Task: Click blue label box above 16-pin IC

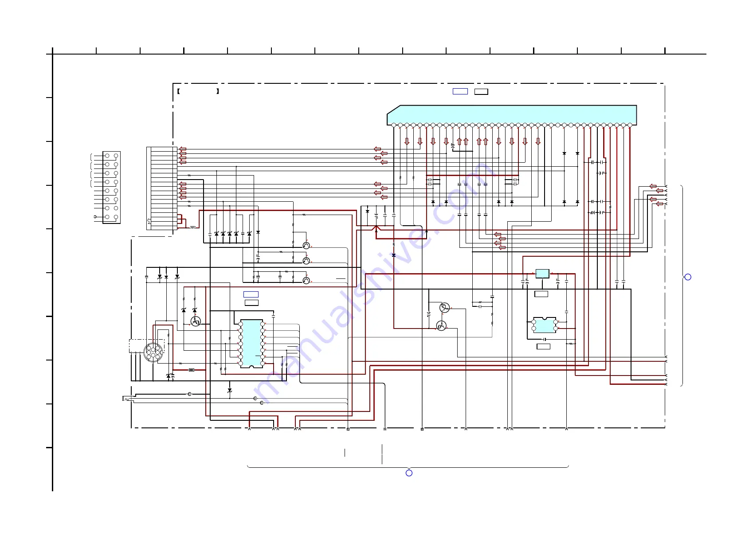Action: click(251, 294)
